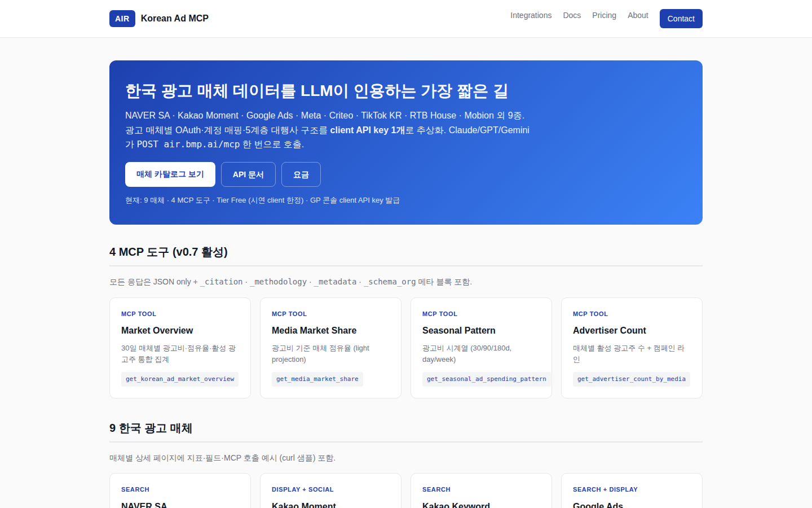Click the '_citation' code text
812x508 pixels.
coord(222,282)
